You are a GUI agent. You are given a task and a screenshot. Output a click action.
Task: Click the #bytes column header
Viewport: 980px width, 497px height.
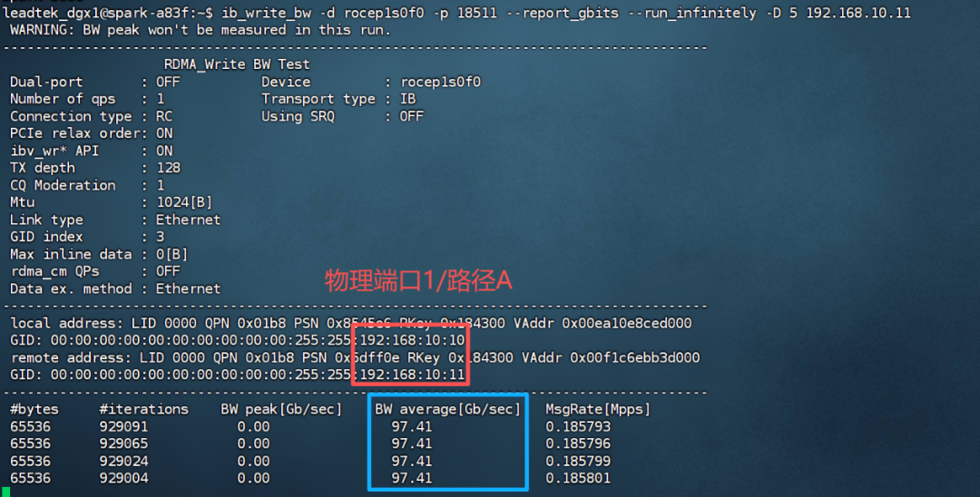34,409
